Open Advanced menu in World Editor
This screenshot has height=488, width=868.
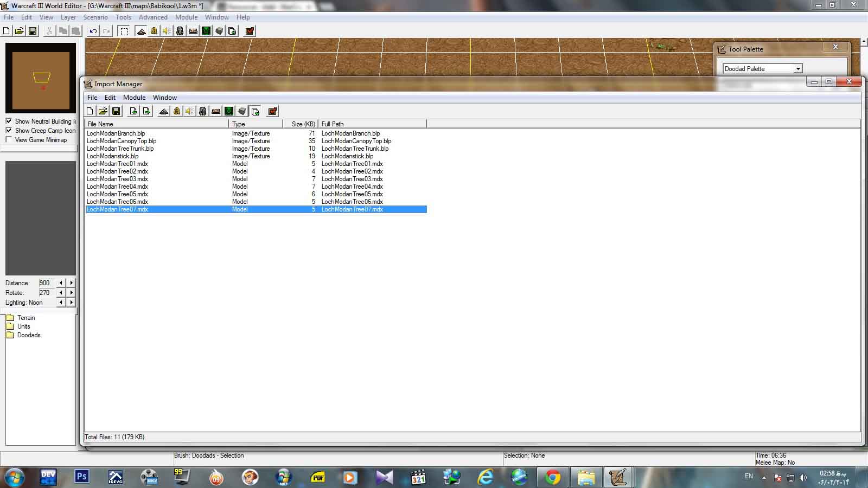click(x=153, y=17)
